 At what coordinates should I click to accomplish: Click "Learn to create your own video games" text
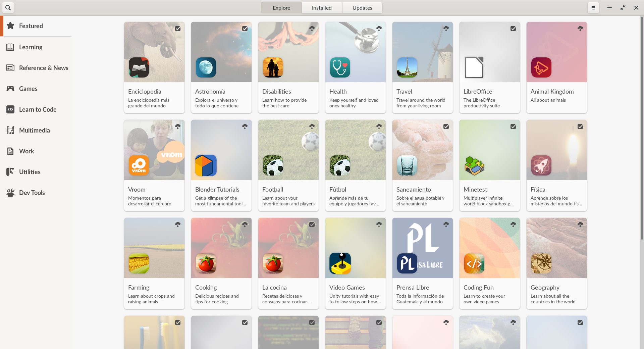tap(484, 299)
